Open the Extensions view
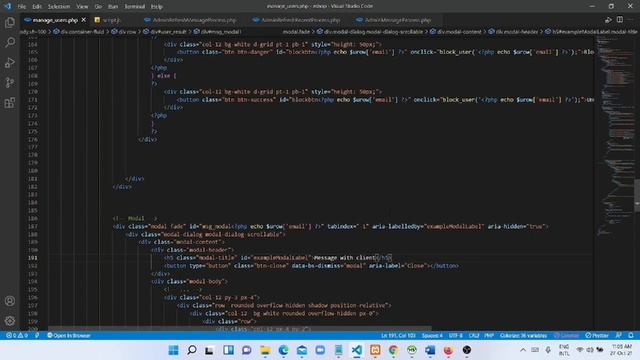Screen dimensions: 640x360 [x=10, y=102]
